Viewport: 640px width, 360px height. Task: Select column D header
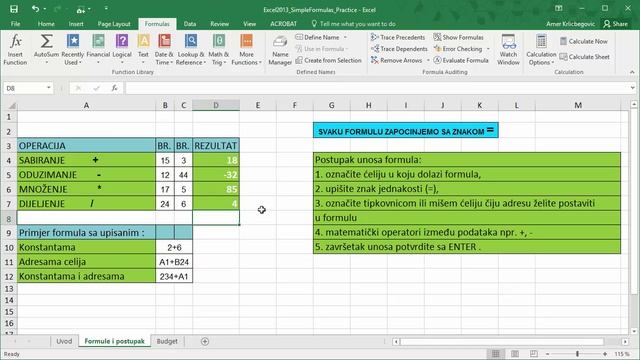(x=216, y=105)
